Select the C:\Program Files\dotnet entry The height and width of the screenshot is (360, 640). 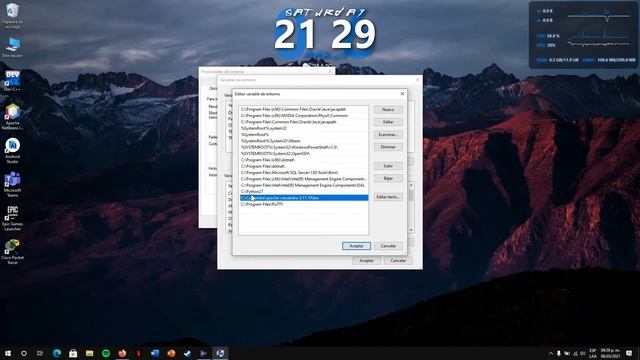coord(304,166)
